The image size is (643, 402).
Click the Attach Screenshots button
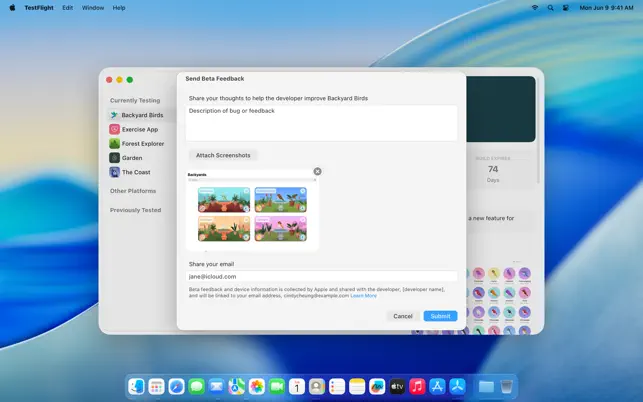click(223, 155)
